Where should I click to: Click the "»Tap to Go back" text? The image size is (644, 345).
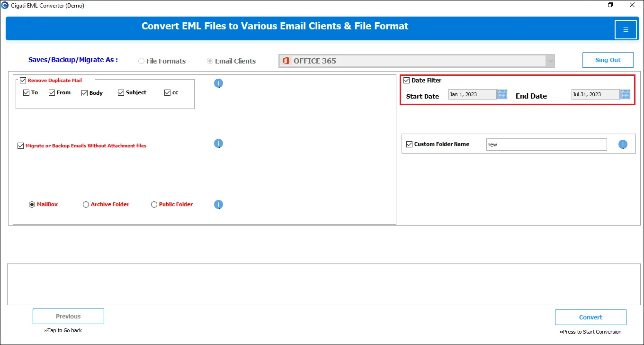63,330
